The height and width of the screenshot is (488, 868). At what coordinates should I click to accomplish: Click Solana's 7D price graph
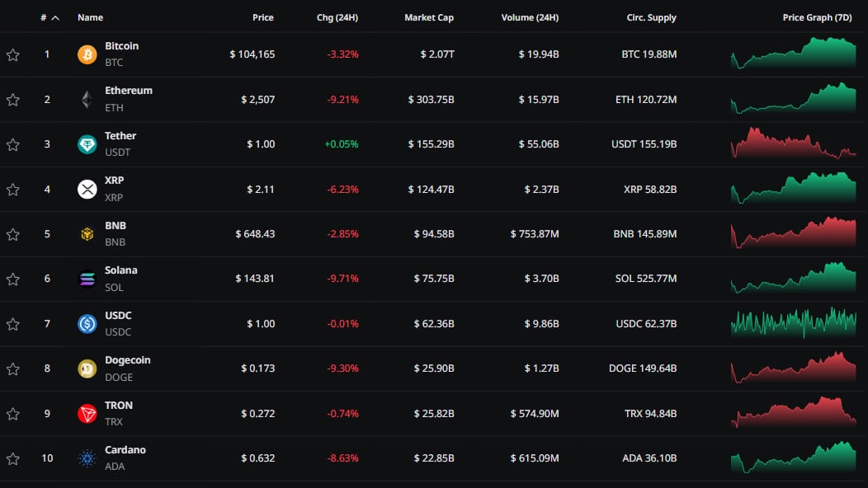792,279
